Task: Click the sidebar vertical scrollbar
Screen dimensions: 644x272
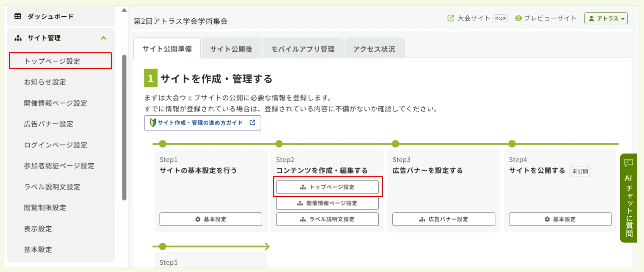Action: pyautogui.click(x=124, y=127)
